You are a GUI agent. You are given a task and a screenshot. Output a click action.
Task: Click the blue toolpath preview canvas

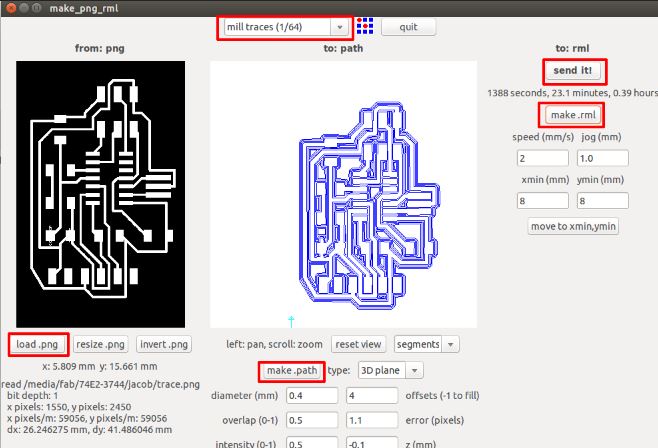pyautogui.click(x=343, y=194)
